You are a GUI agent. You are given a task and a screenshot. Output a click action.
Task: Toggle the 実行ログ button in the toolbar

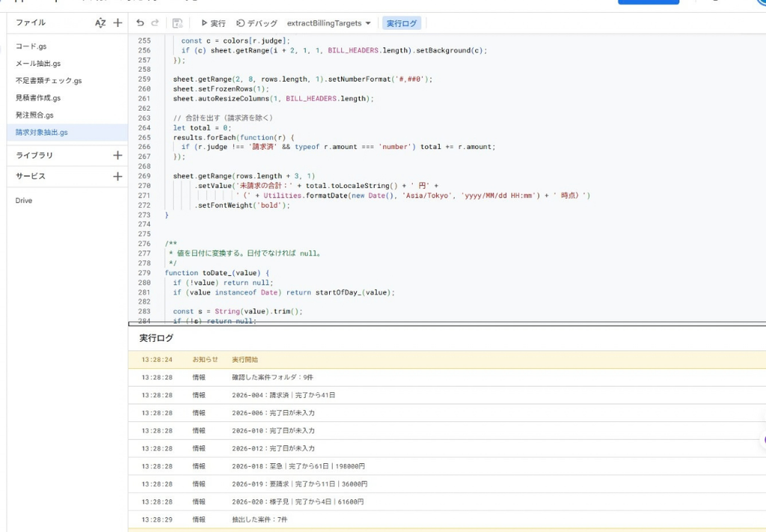coord(402,23)
